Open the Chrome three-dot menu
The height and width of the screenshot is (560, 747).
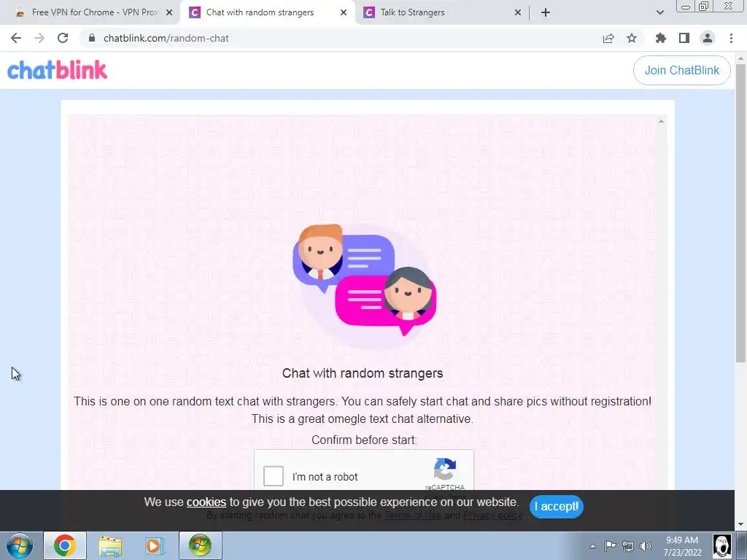coord(731,38)
